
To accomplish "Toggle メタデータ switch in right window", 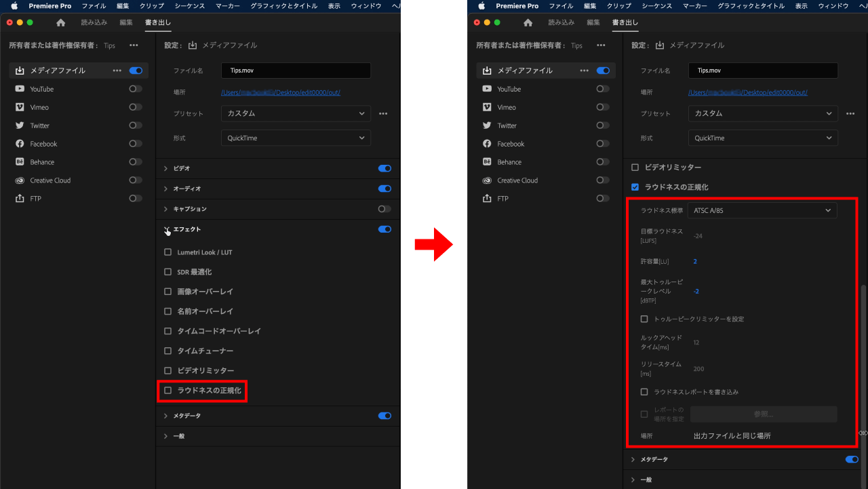I will pyautogui.click(x=852, y=459).
